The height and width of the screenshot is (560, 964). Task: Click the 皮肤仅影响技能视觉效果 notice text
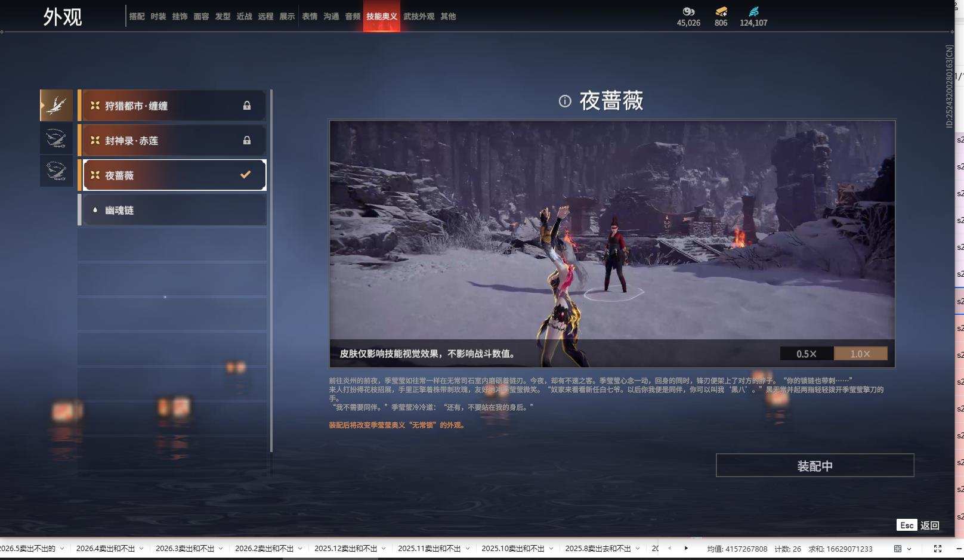click(x=428, y=354)
